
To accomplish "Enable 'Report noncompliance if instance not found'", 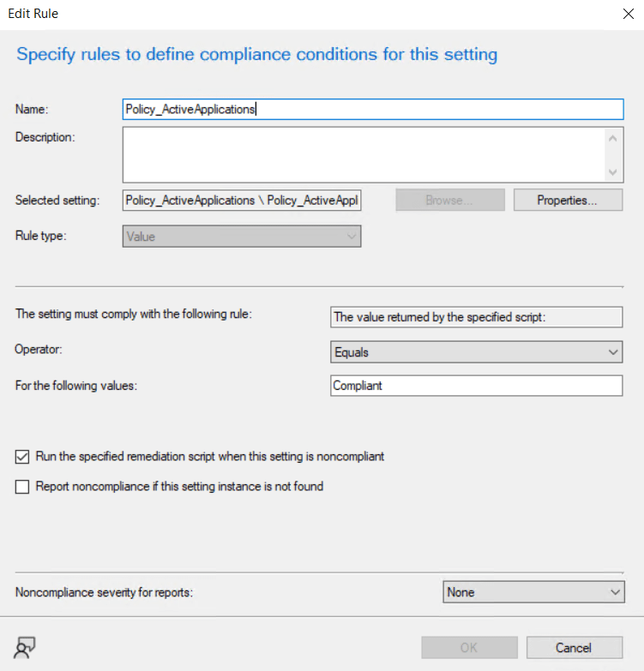I will (22, 487).
